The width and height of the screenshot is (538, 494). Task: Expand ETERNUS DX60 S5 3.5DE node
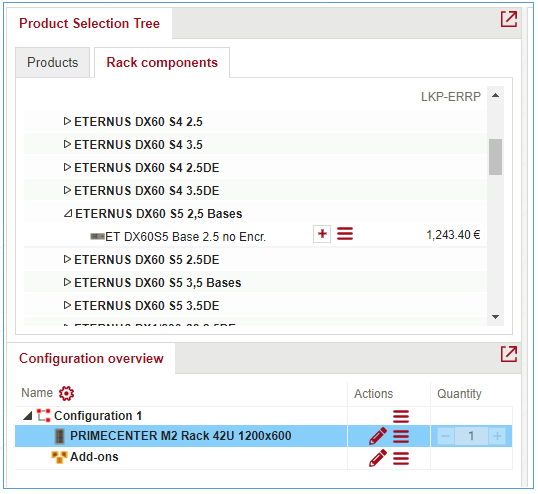67,305
